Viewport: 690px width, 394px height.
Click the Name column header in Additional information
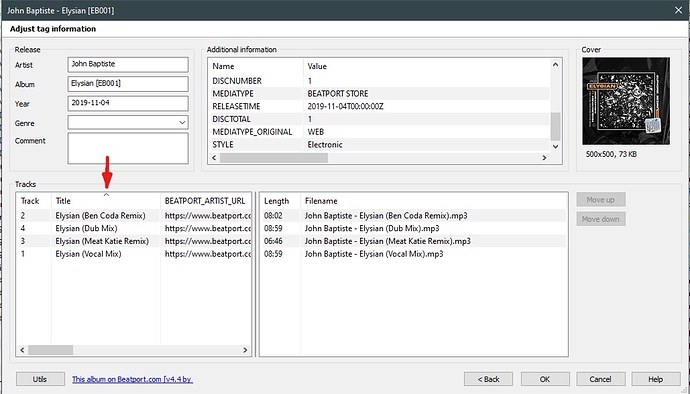pyautogui.click(x=256, y=66)
